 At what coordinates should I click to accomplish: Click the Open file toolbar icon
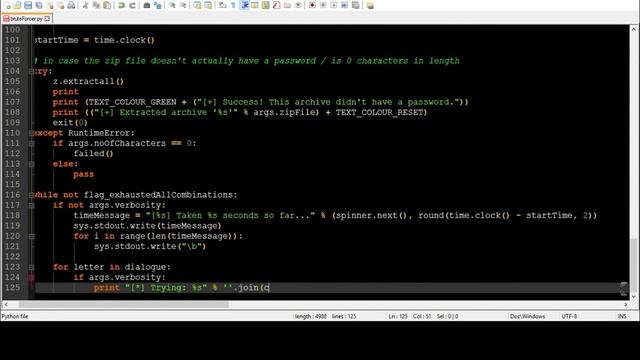(x=17, y=5)
